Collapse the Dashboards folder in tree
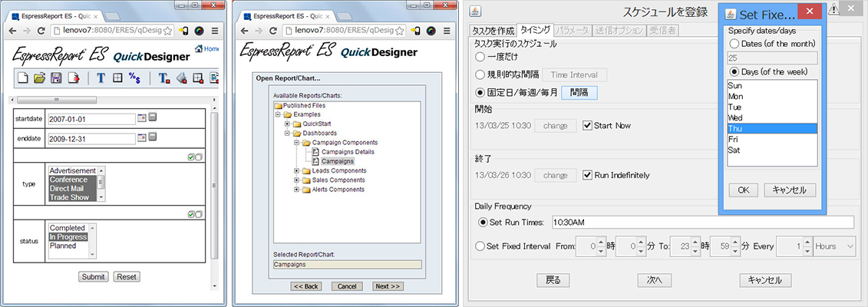Screen dimensions: 868x307 (287, 133)
